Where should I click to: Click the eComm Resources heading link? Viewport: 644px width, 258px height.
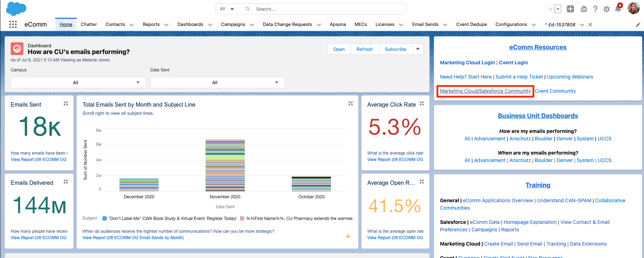point(538,47)
